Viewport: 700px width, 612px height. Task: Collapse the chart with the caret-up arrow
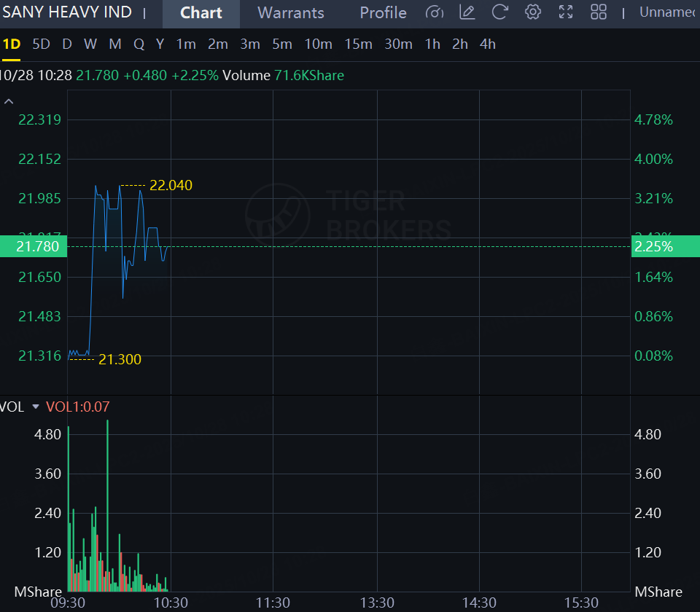(x=9, y=102)
